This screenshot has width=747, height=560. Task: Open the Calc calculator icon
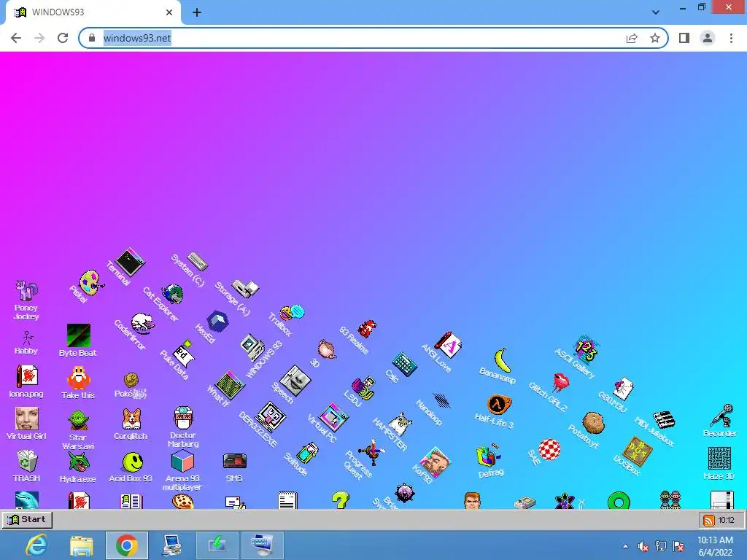pos(405,365)
